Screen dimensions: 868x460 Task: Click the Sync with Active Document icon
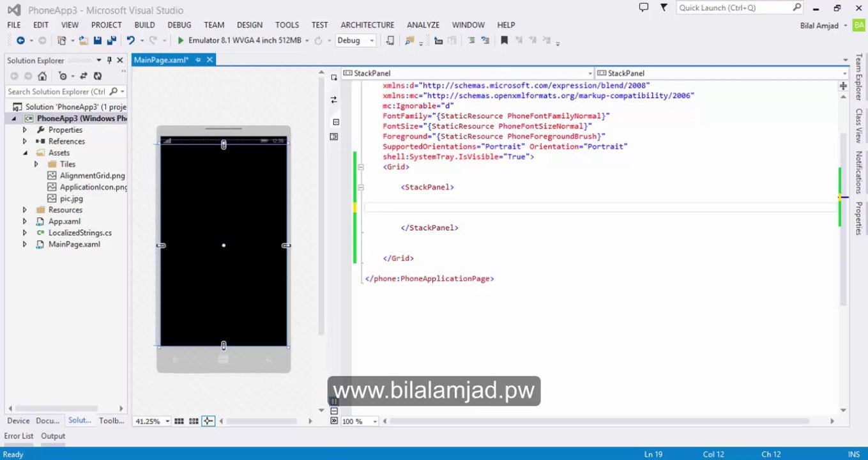(x=84, y=76)
